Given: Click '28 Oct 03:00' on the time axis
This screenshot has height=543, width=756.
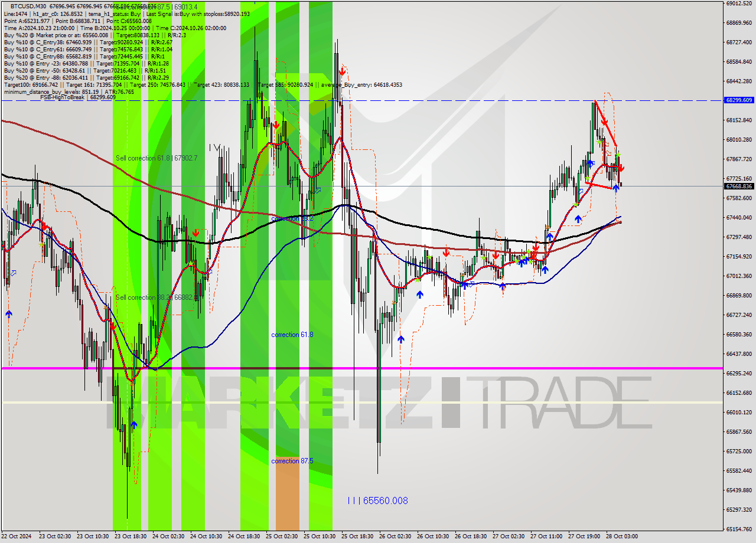Looking at the screenshot, I should tap(623, 537).
